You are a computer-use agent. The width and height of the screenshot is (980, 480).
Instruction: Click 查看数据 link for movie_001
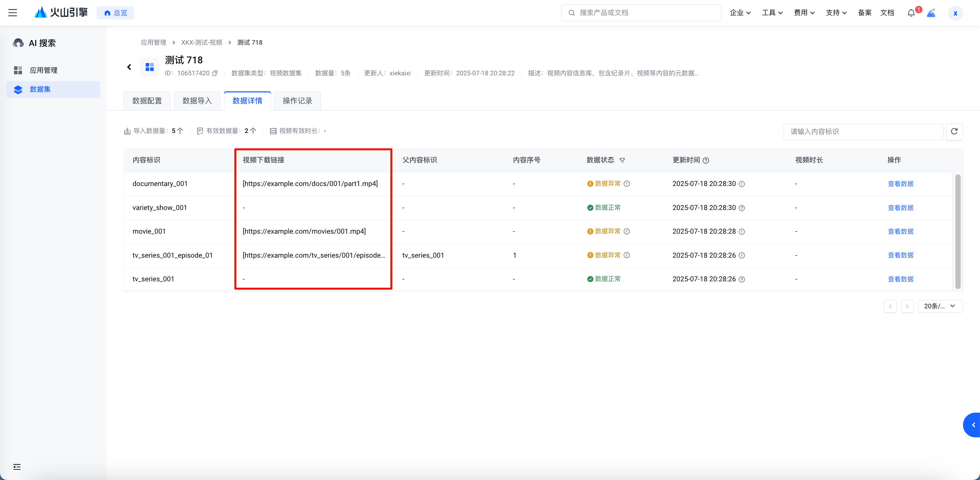(900, 231)
